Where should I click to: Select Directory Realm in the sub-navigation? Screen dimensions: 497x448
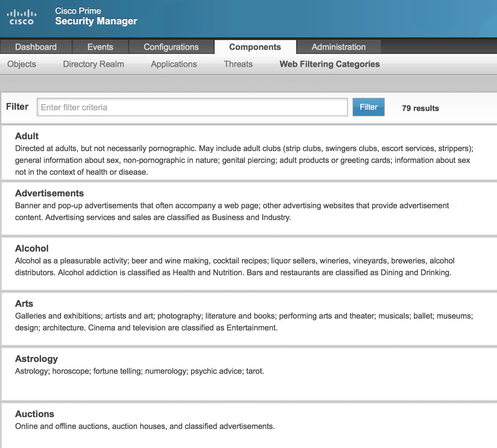click(93, 64)
